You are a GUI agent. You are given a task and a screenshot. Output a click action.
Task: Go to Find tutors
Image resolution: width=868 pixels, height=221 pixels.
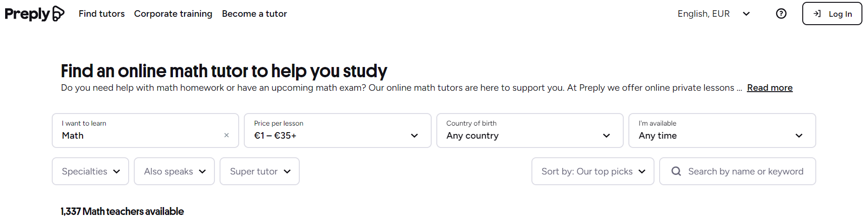[x=102, y=13]
